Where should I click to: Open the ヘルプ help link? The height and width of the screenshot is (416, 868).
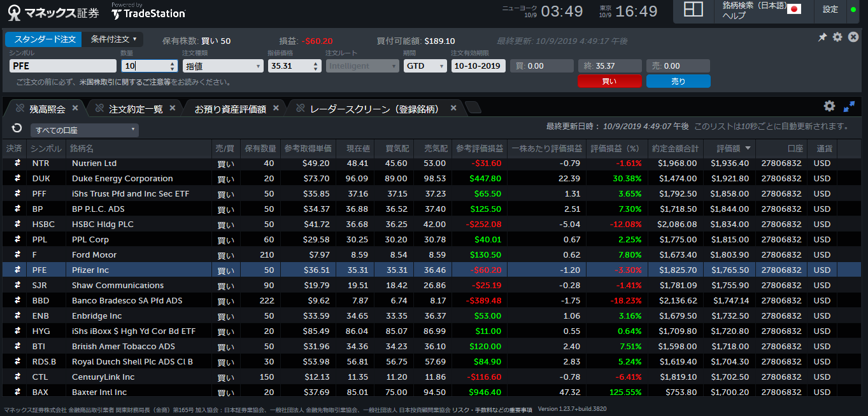[x=734, y=16]
